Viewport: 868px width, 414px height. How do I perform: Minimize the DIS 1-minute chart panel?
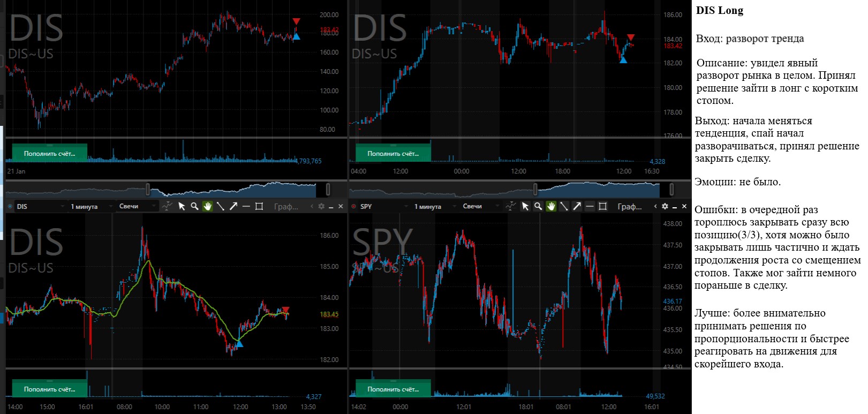pyautogui.click(x=331, y=207)
